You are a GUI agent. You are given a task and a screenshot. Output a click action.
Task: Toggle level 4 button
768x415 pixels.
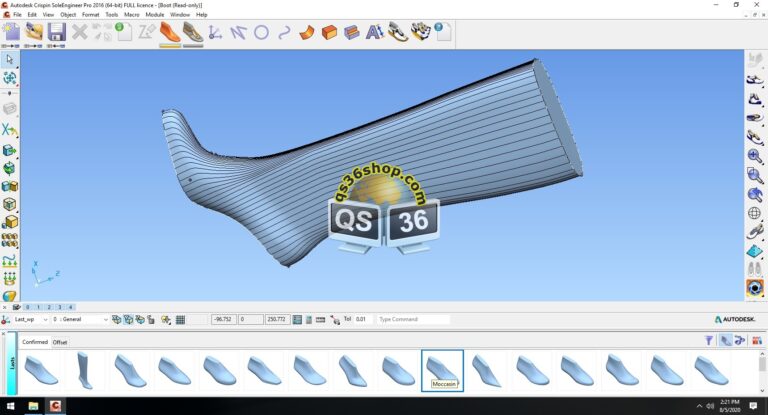click(x=71, y=307)
